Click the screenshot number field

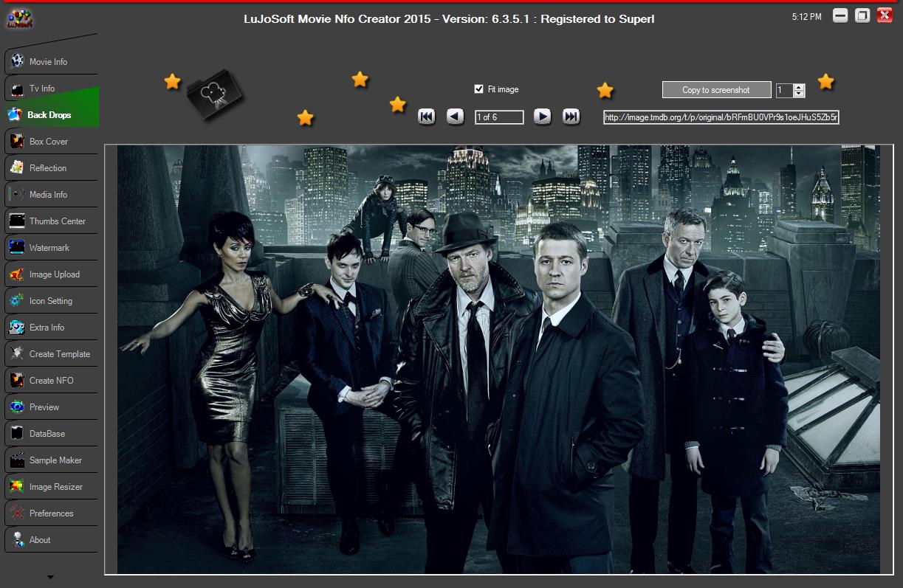coord(784,90)
